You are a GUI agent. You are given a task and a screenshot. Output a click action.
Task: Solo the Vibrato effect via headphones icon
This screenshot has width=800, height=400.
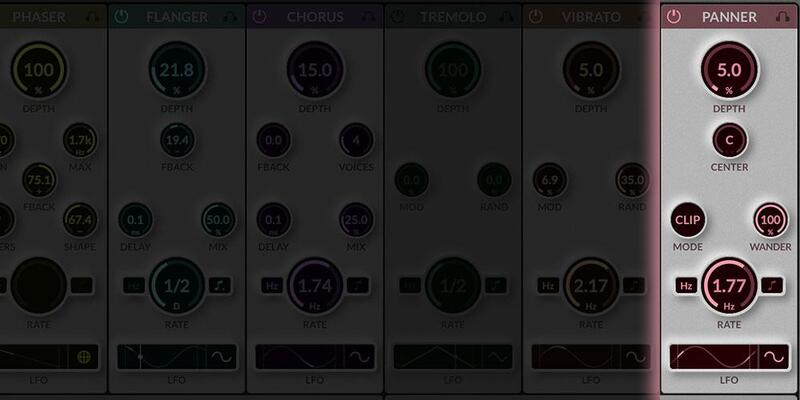642,17
